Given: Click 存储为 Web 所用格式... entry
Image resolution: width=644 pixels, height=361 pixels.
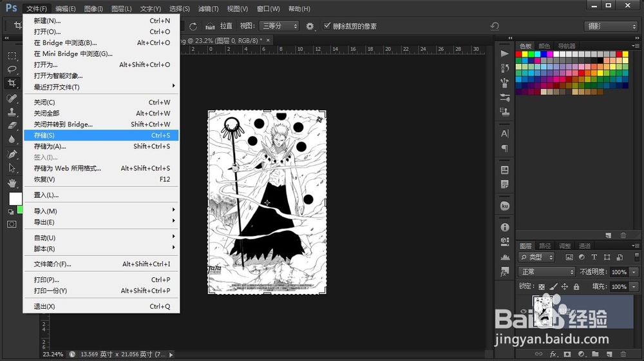Looking at the screenshot, I should pyautogui.click(x=101, y=168).
